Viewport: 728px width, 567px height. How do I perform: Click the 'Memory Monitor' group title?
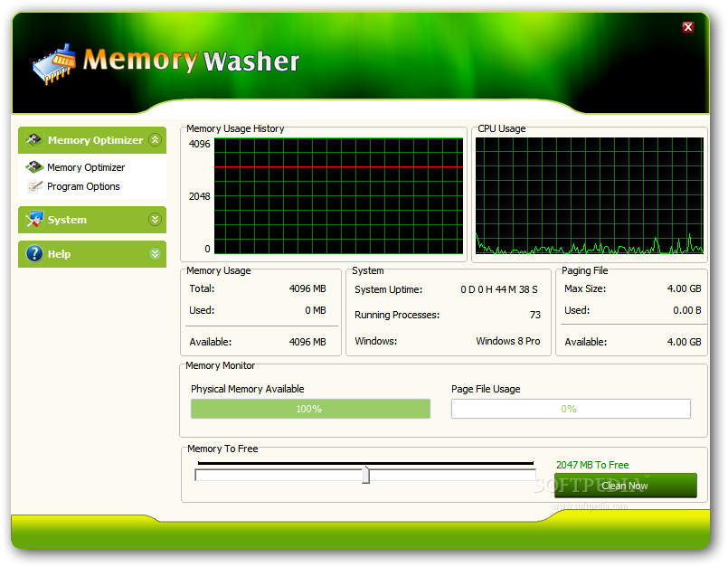coord(220,365)
